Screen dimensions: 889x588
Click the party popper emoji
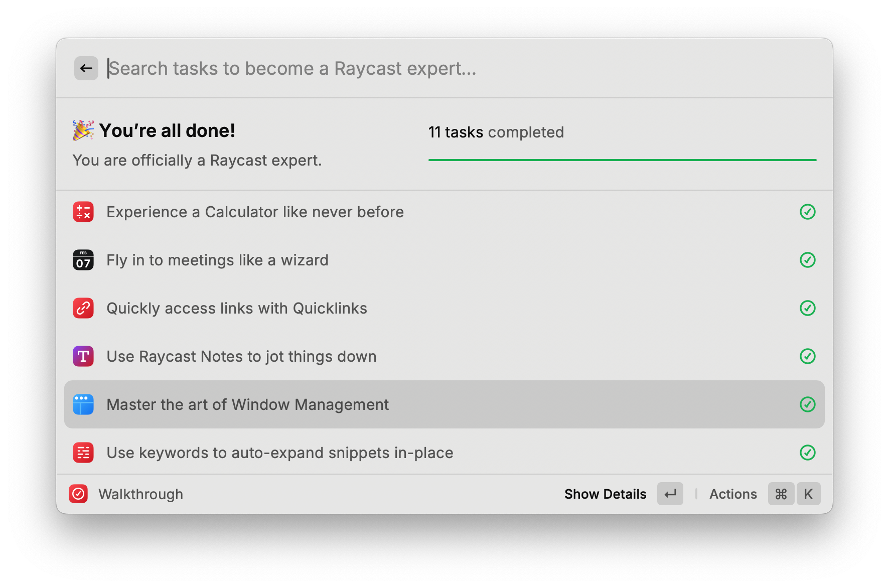[83, 130]
